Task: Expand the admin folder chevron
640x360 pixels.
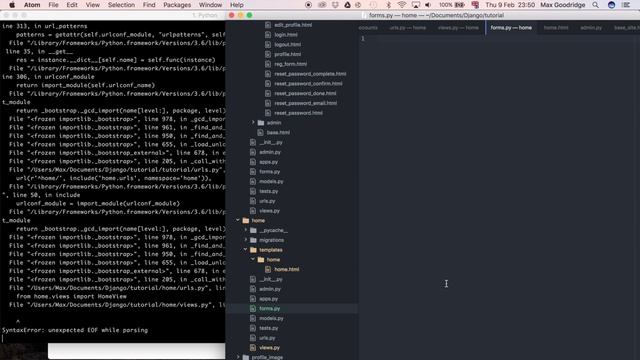Action: [x=253, y=122]
